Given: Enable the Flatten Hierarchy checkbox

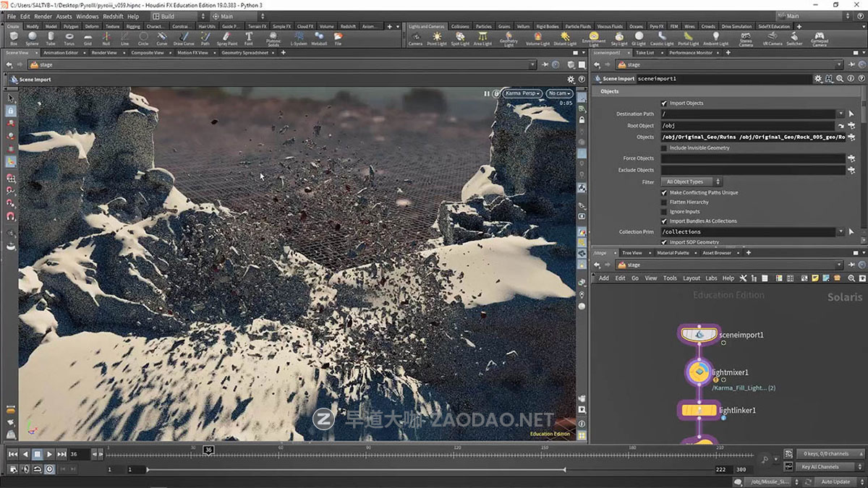Looking at the screenshot, I should [x=664, y=202].
